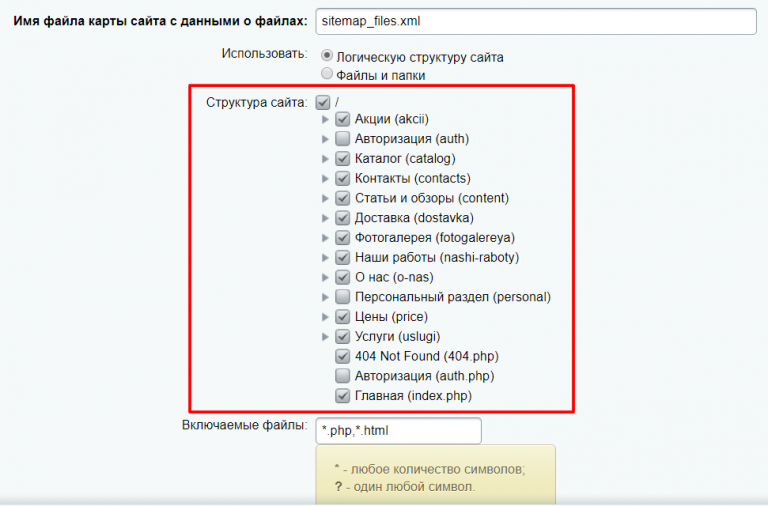
Task: Check the Авторизация (auth.php) file checkbox
Action: coord(342,376)
